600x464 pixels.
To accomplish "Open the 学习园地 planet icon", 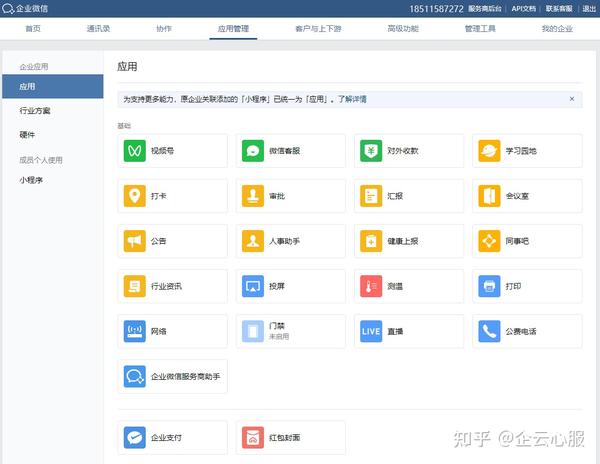I will (x=489, y=151).
